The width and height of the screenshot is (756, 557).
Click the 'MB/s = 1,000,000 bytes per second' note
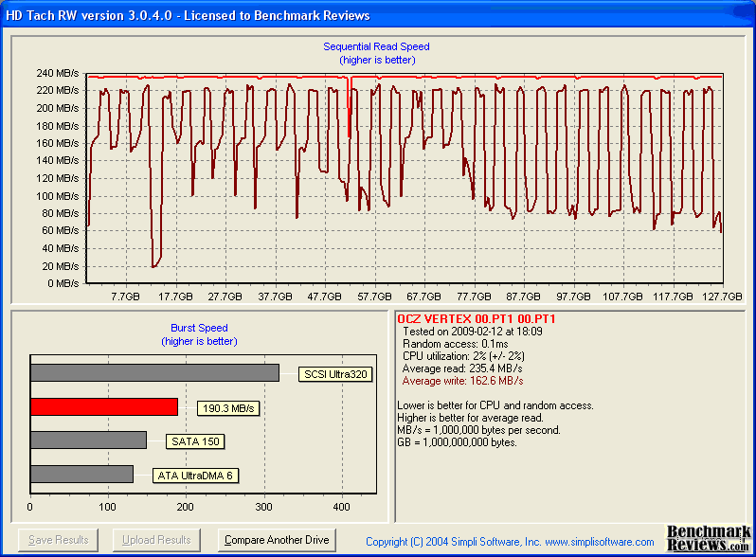pos(478,430)
